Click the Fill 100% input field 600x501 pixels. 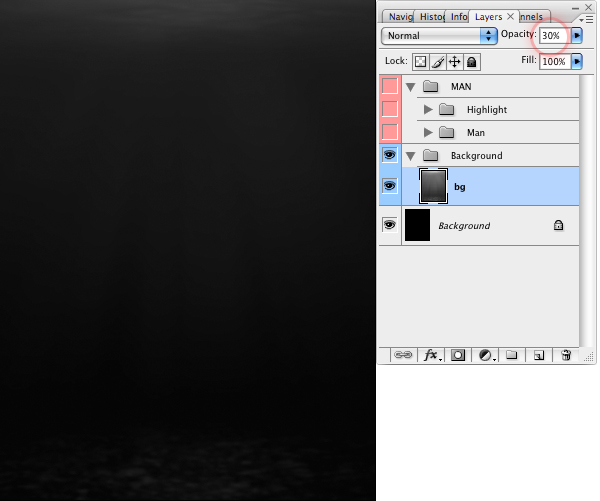[x=555, y=61]
